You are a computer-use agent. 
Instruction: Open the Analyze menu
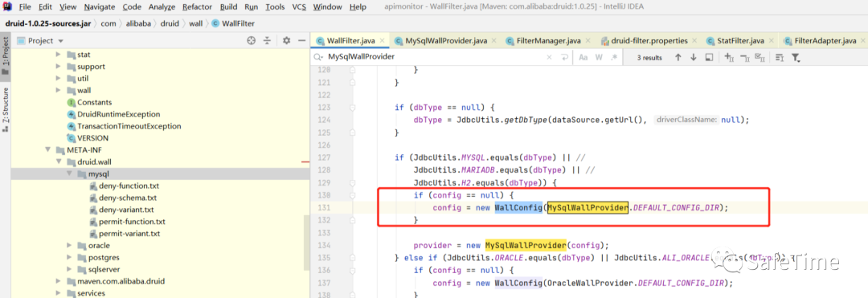point(162,7)
